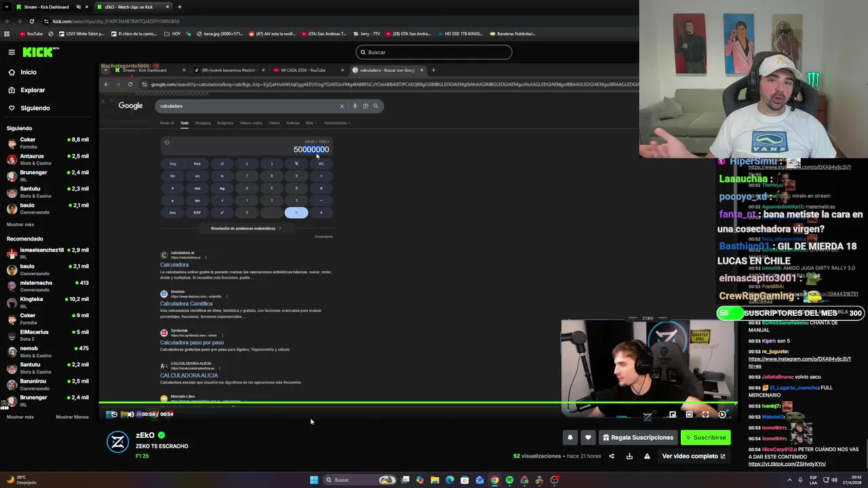The image size is (868, 488).
Task: Show hidden system tray icons
Action: click(789, 480)
